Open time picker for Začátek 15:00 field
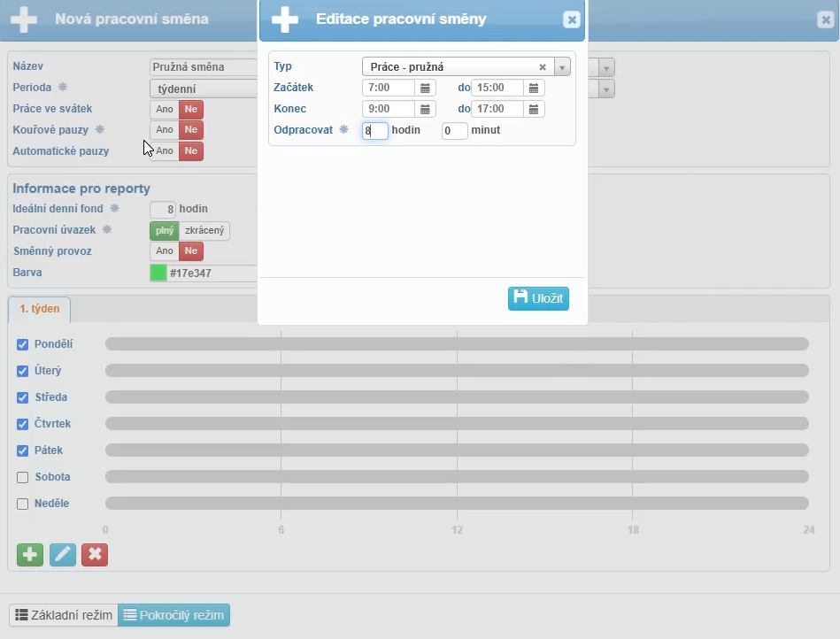 (x=534, y=88)
